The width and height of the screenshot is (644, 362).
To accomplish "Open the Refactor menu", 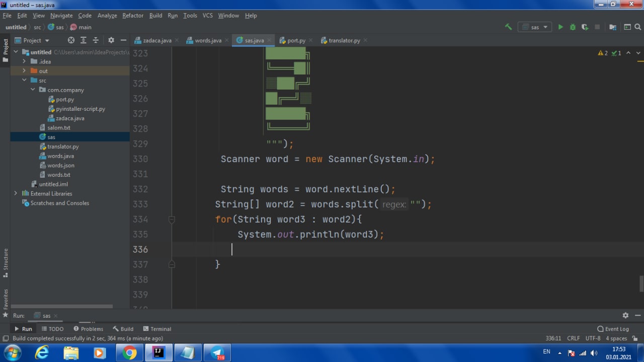I will click(x=133, y=16).
